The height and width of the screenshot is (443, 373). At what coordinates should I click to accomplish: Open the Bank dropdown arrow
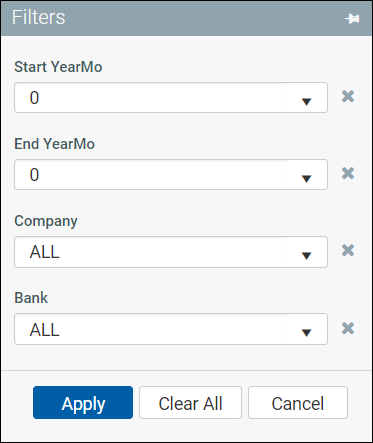306,333
